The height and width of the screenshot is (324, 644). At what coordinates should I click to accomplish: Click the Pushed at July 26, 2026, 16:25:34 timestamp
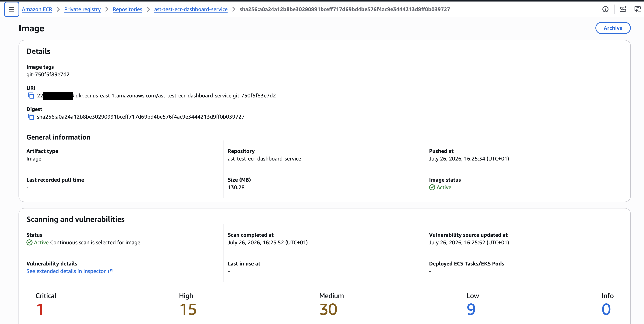coord(469,159)
